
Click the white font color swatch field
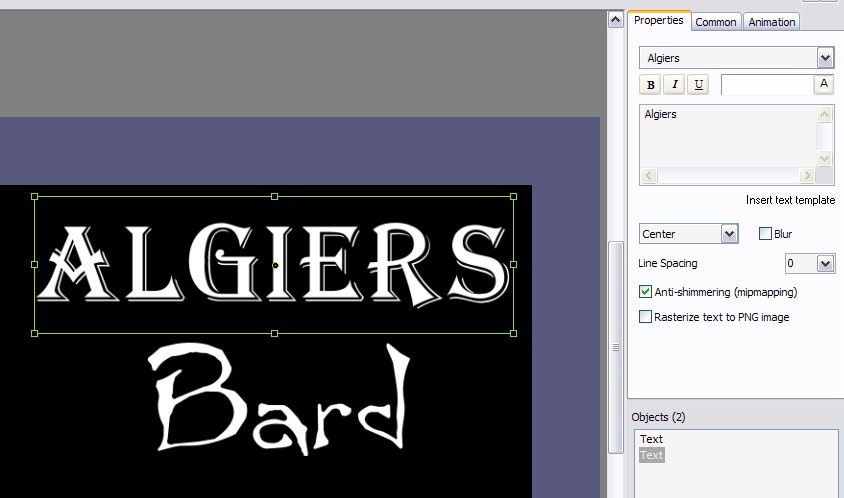pos(767,85)
